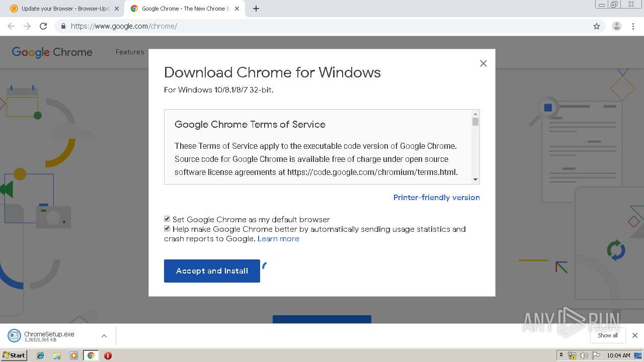The width and height of the screenshot is (644, 362).
Task: Click the 10:04 AM system clock
Action: point(618,355)
